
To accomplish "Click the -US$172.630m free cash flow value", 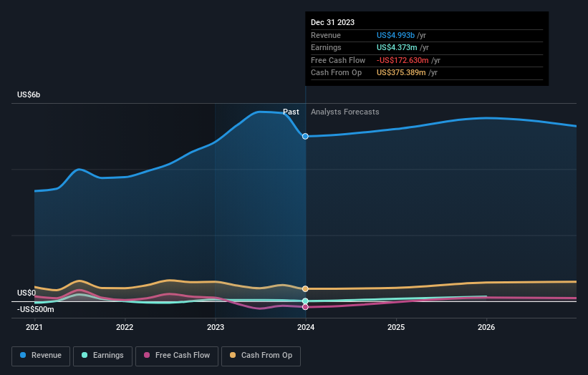I will (403, 60).
